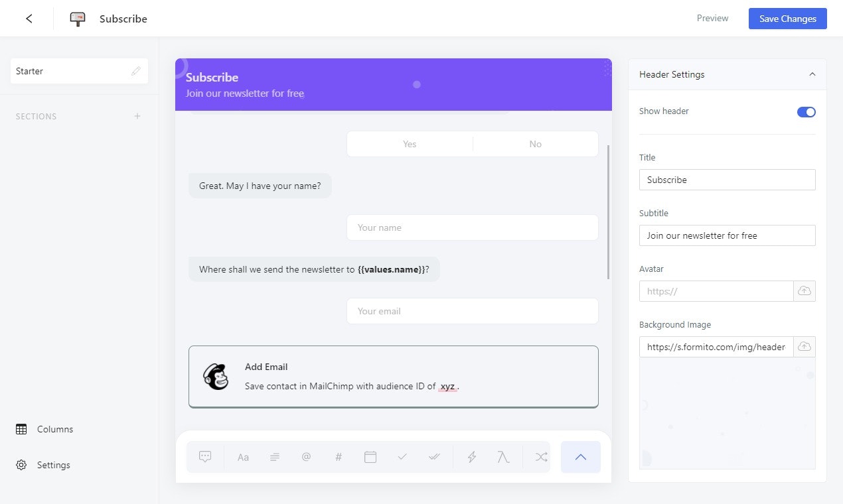
Task: Select the 'Where shall we send the newsletter' message
Action: 314,269
